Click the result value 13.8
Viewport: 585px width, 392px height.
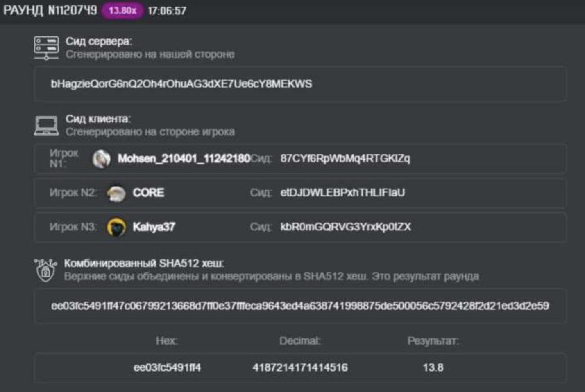click(x=433, y=367)
